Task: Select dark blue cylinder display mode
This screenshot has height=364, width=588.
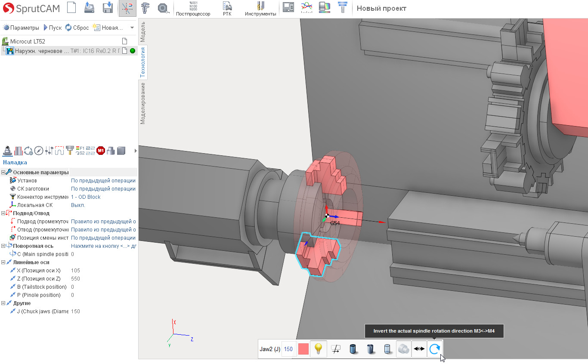Action: click(353, 349)
